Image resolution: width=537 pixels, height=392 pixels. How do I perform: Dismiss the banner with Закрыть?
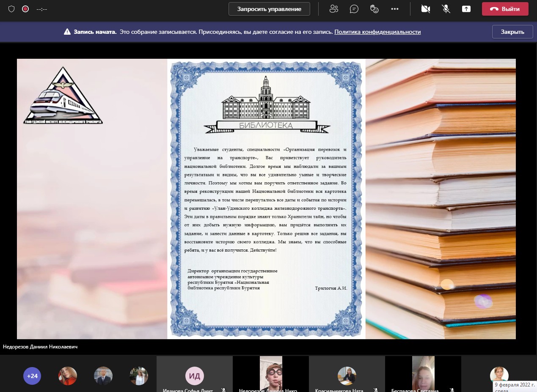[512, 32]
